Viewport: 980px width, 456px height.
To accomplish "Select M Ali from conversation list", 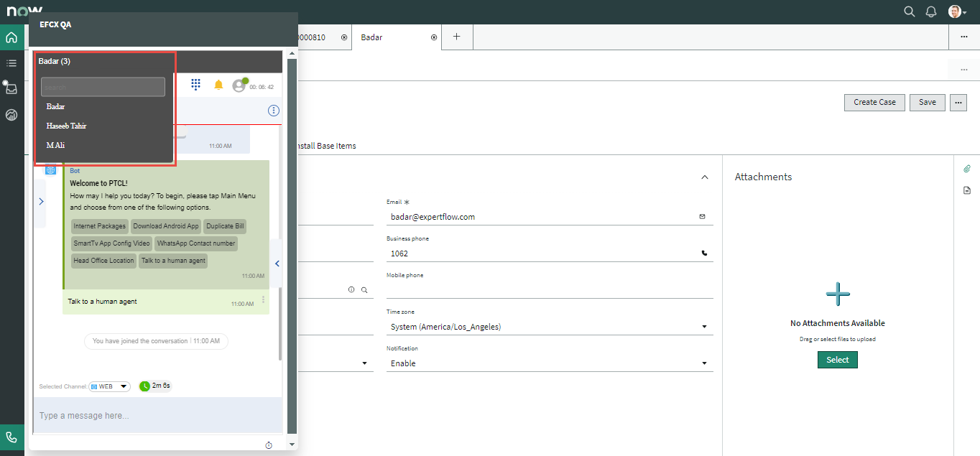I will (56, 145).
